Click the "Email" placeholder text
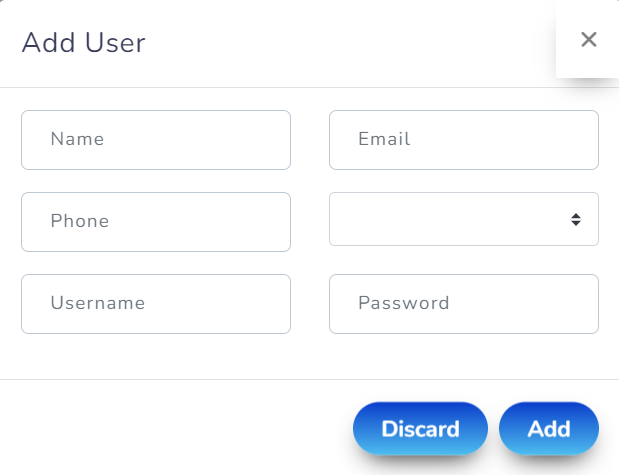This screenshot has width=619, height=475. pos(385,140)
